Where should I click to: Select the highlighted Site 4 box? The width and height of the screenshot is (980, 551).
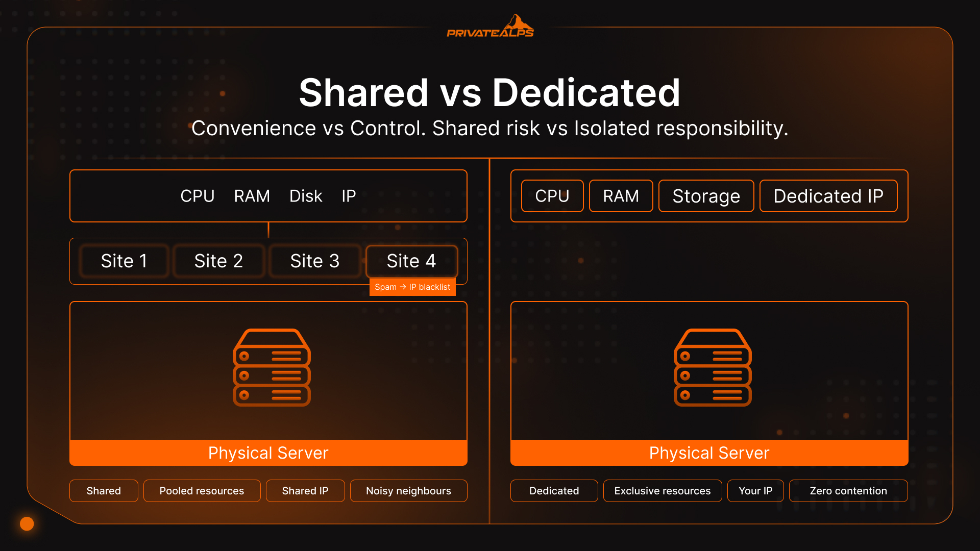411,261
